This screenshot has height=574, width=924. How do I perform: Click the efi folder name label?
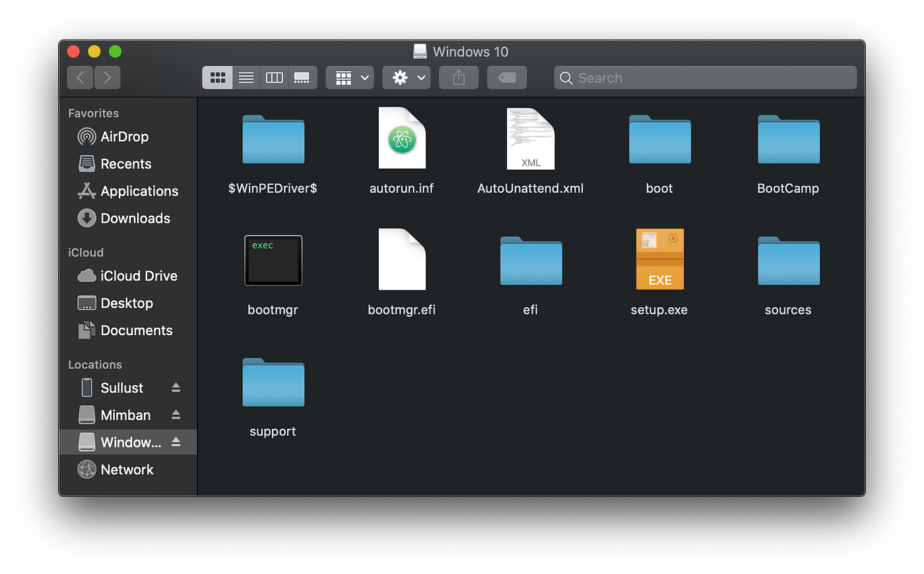click(x=531, y=310)
